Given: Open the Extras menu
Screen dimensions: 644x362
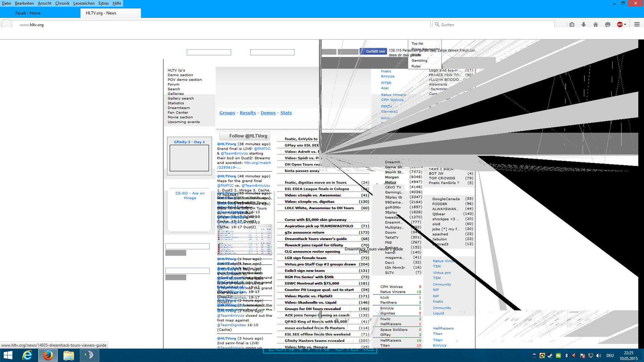Looking at the screenshot, I should coord(103,3).
